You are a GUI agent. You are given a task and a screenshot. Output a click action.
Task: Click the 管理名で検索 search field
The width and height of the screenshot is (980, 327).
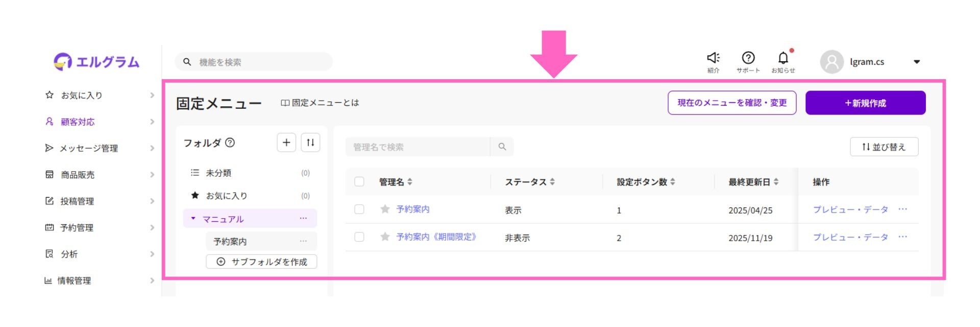tap(418, 147)
